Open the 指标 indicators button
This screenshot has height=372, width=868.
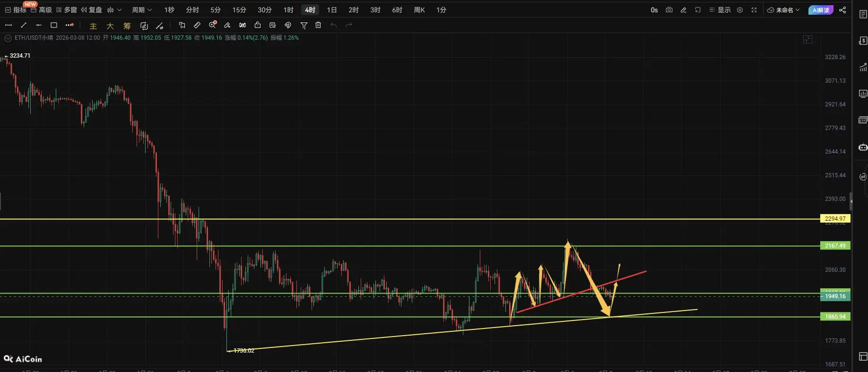(16, 10)
